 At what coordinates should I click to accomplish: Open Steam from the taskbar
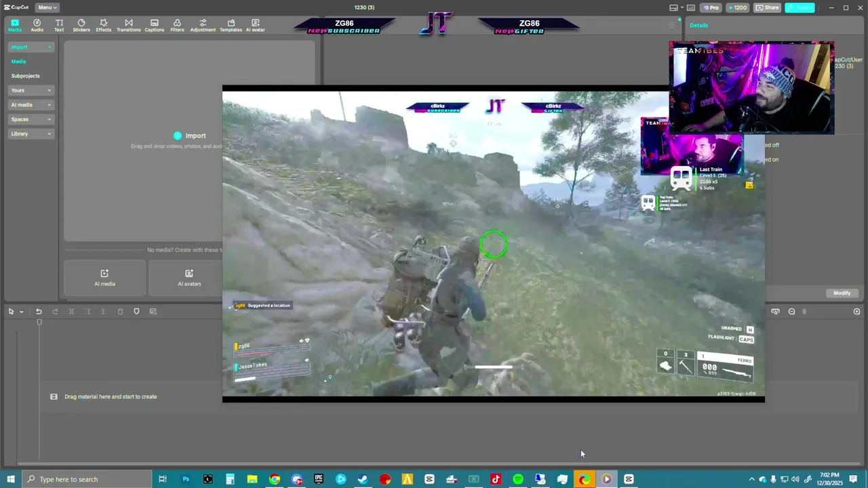click(x=363, y=479)
